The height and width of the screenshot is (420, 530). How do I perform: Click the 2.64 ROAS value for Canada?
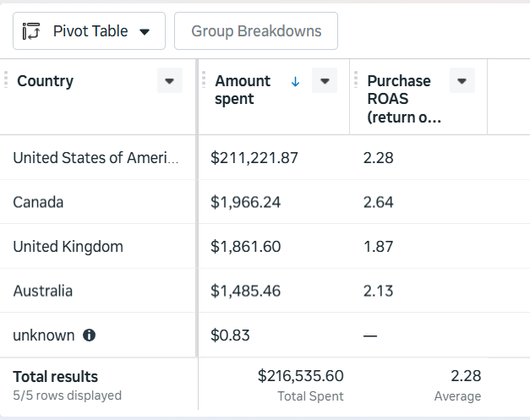378,202
